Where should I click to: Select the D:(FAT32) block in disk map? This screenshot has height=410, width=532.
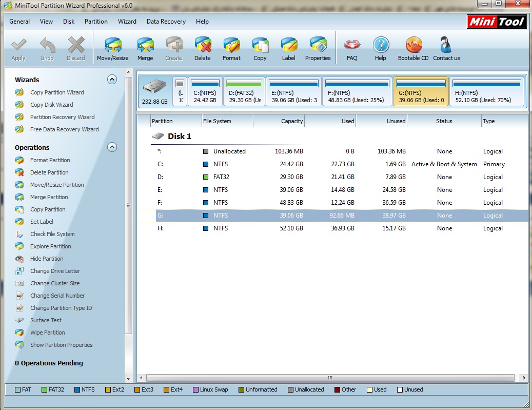click(244, 92)
